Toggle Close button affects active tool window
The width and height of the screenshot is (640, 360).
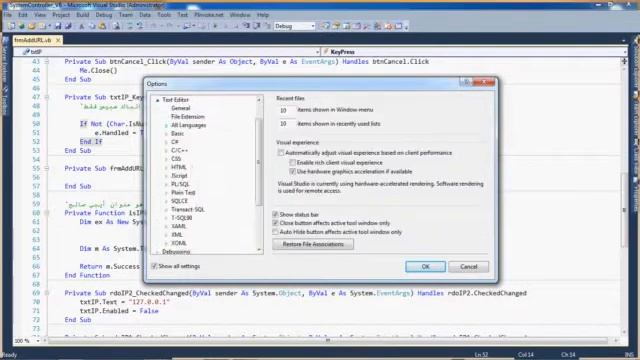[x=275, y=223]
